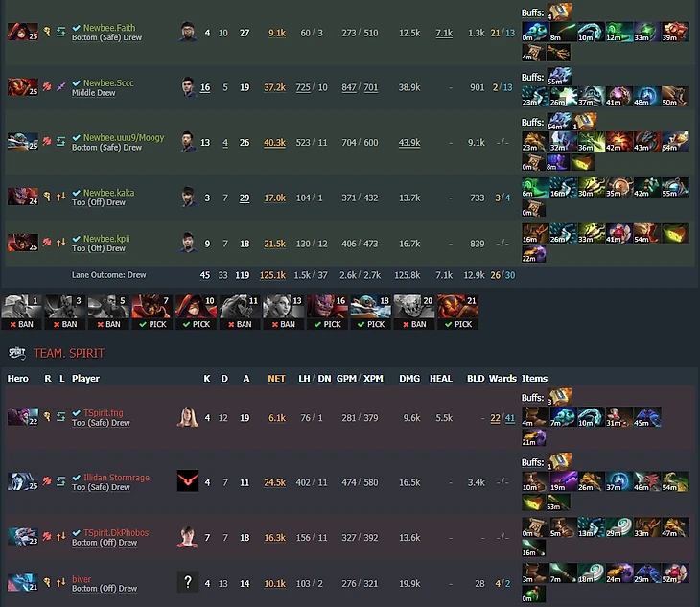700x607 pixels.
Task: Click the Newbee.Faith hero portrait icon
Action: (x=22, y=32)
